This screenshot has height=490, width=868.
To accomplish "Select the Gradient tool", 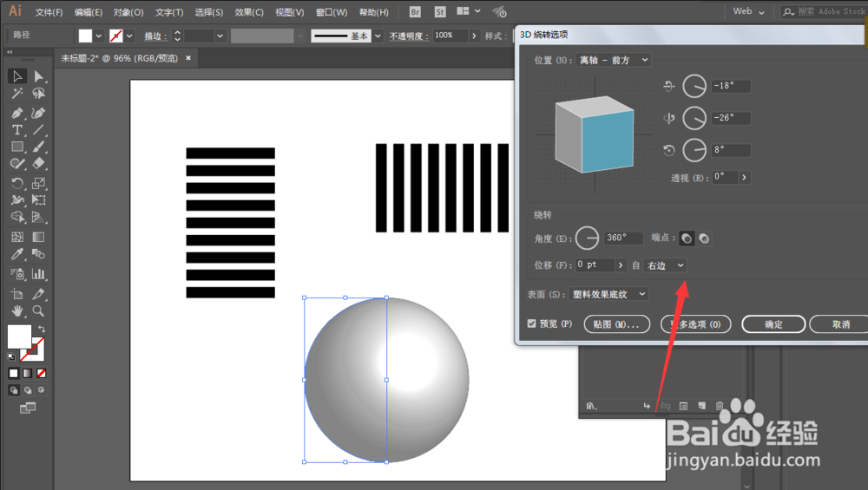I will tap(38, 238).
